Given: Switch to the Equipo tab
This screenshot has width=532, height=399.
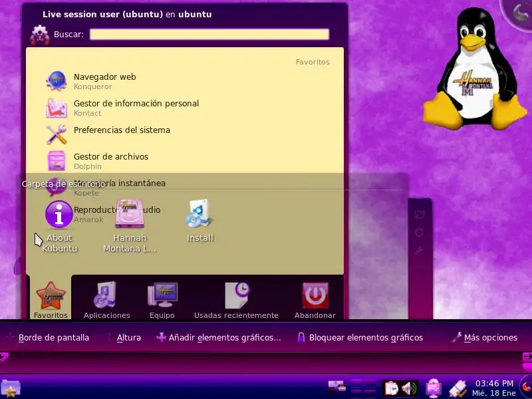Looking at the screenshot, I should click(162, 300).
